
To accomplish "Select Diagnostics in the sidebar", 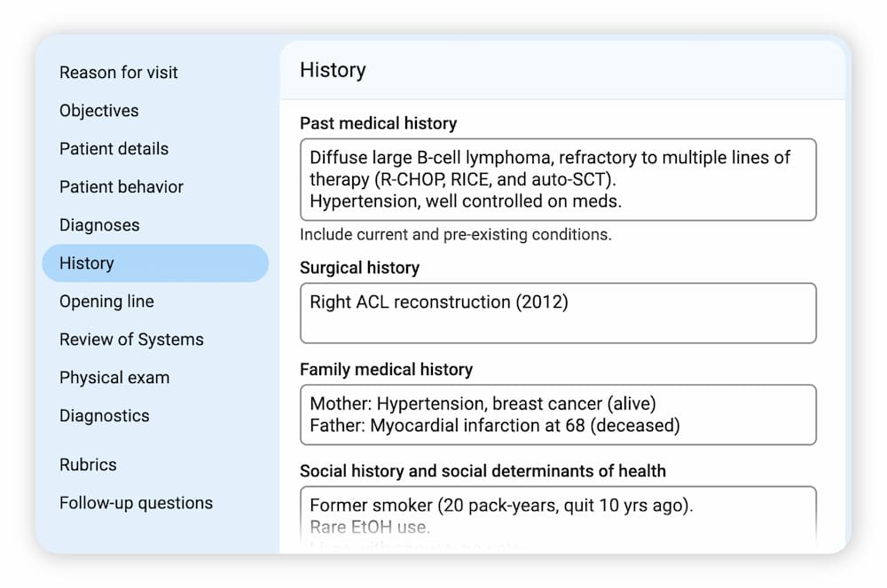I will click(x=105, y=416).
